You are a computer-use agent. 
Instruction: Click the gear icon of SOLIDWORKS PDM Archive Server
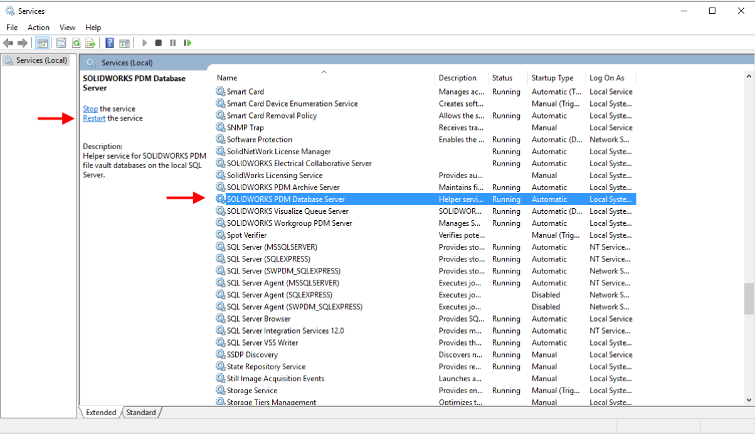[221, 187]
